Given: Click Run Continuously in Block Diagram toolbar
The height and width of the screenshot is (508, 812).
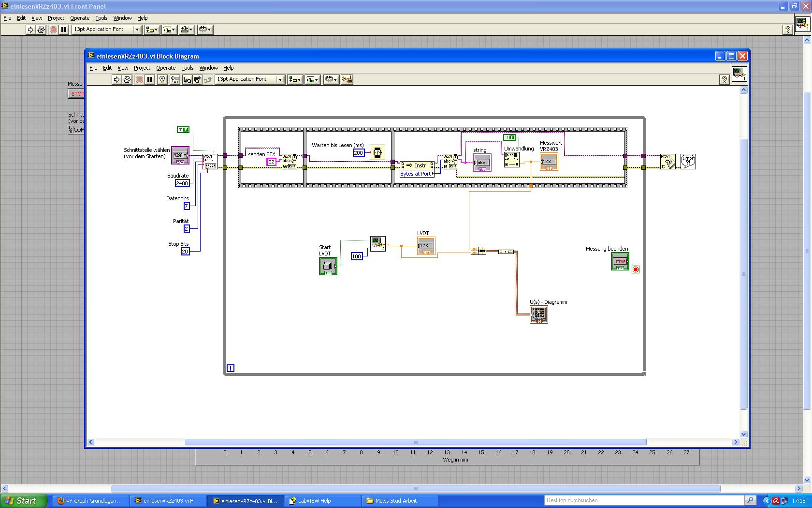Looking at the screenshot, I should coord(127,79).
